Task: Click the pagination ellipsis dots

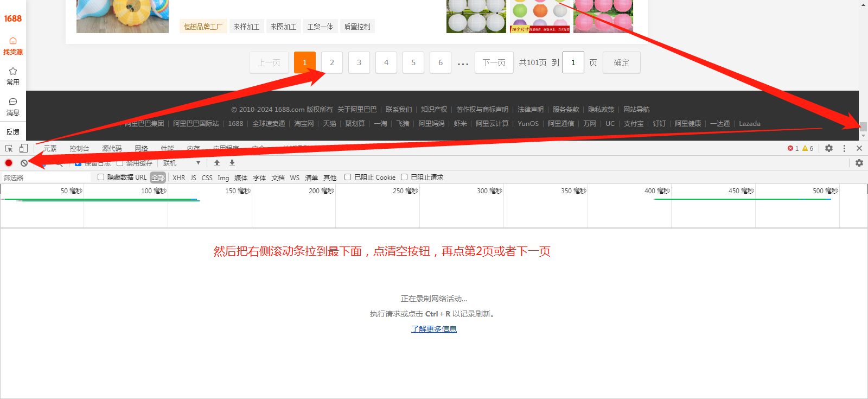Action: (x=463, y=64)
